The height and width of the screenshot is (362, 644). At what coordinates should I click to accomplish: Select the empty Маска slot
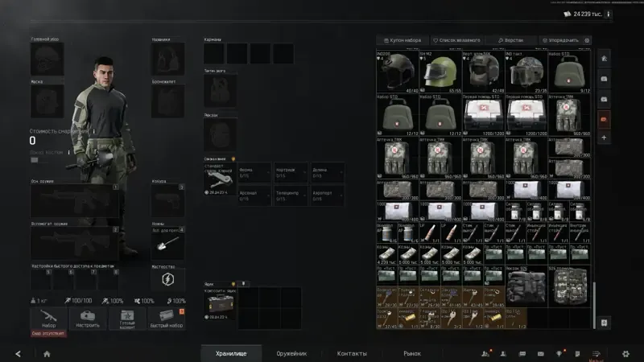coord(47,101)
